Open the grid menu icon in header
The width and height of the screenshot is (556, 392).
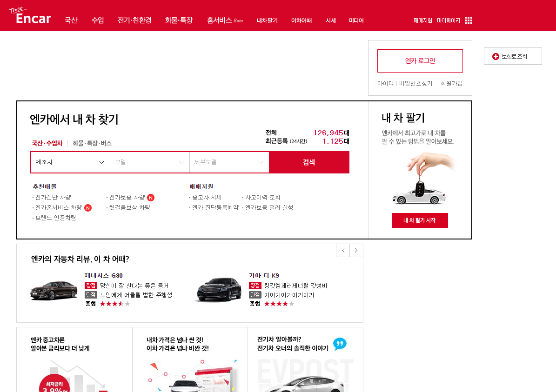tap(469, 20)
